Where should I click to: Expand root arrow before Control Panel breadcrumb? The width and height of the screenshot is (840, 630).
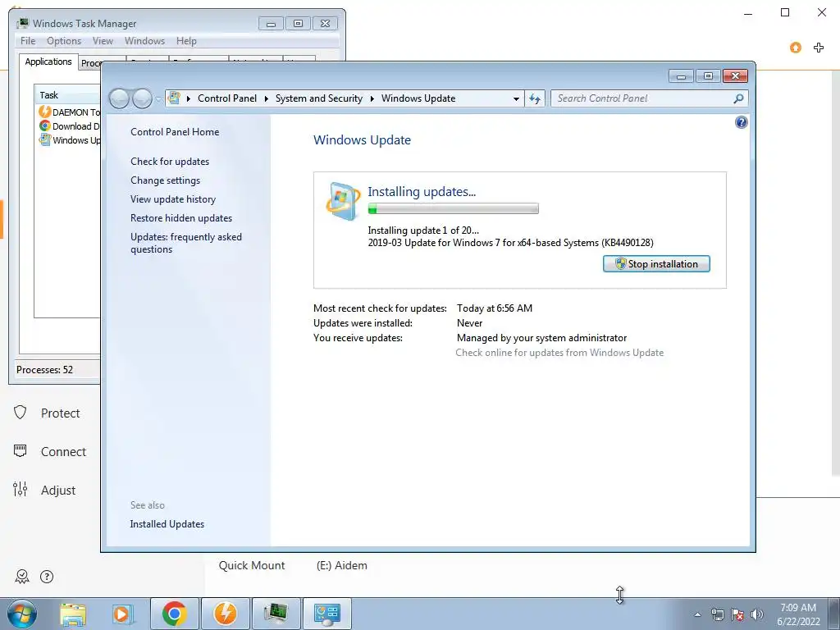(188, 98)
